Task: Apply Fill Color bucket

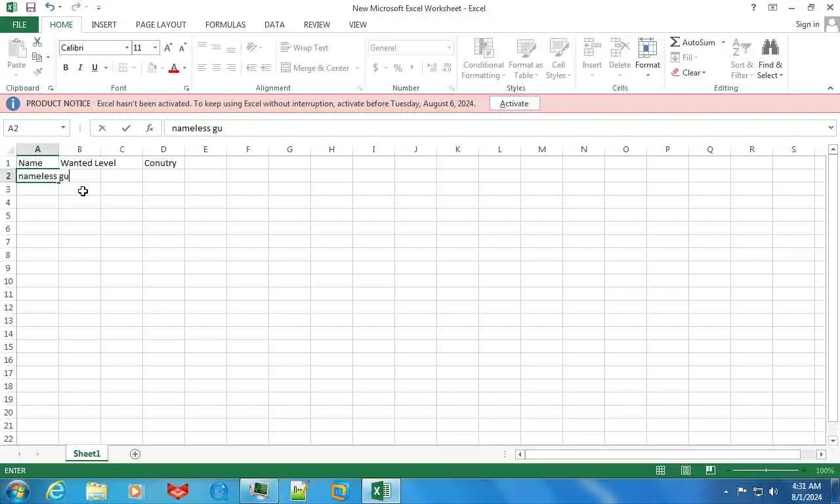Action: click(x=152, y=68)
